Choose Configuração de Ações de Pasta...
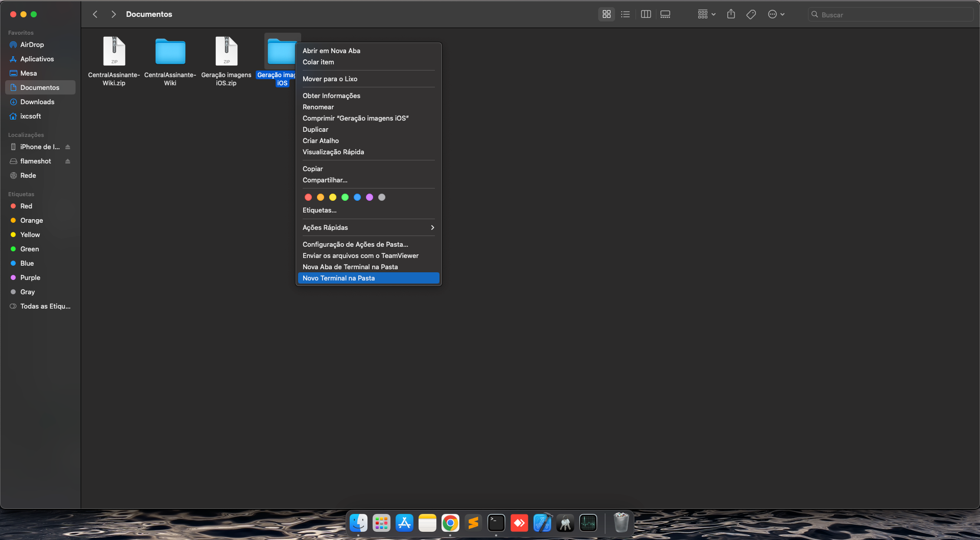Viewport: 980px width, 540px height. pyautogui.click(x=368, y=245)
